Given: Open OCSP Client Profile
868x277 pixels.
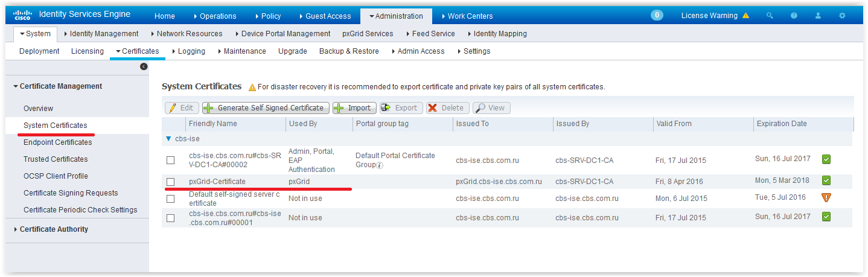Looking at the screenshot, I should (56, 176).
